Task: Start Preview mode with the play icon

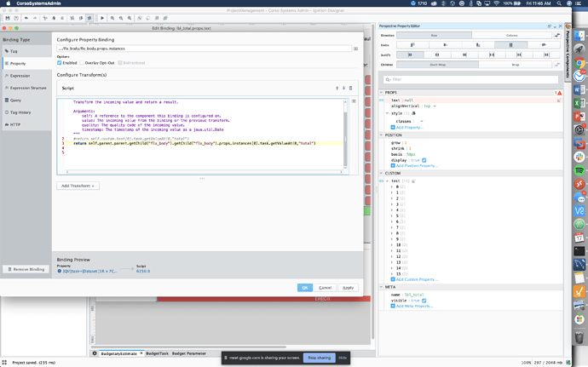Action: tap(102, 18)
